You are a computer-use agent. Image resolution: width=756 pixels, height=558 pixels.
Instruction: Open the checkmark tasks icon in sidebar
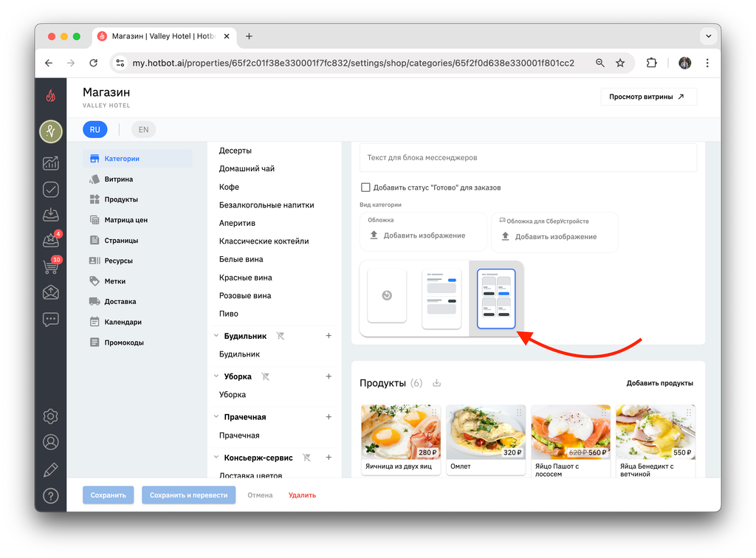(x=51, y=190)
